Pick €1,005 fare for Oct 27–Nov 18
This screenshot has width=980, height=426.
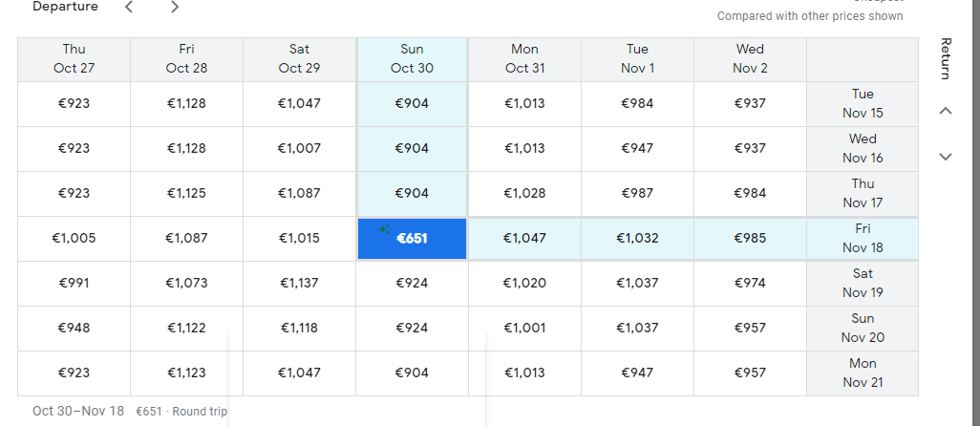(x=74, y=238)
